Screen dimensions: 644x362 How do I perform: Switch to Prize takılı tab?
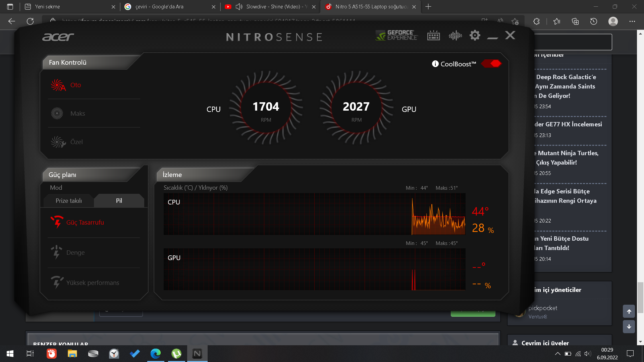tap(69, 200)
